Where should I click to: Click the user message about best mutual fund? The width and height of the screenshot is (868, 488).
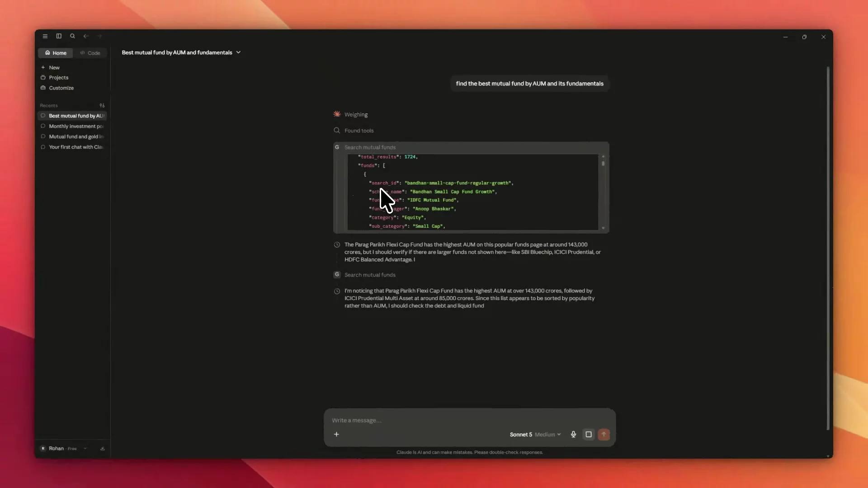click(x=530, y=84)
